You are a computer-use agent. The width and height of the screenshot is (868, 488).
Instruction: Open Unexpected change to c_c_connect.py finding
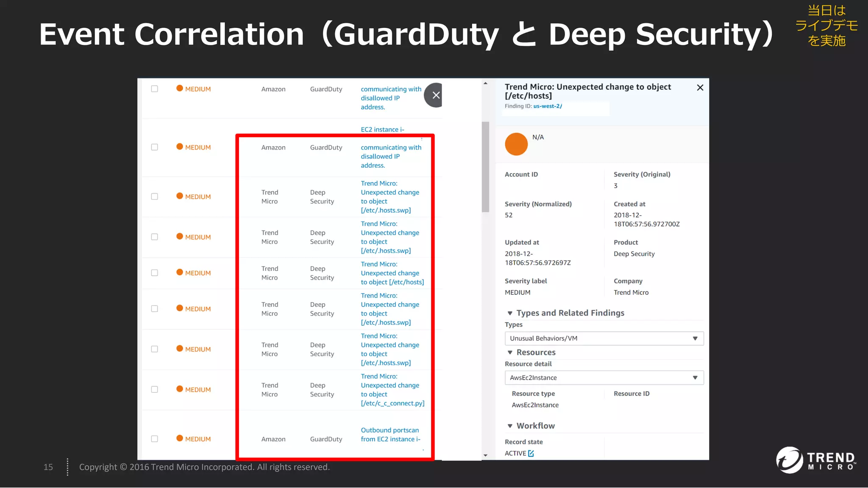392,390
